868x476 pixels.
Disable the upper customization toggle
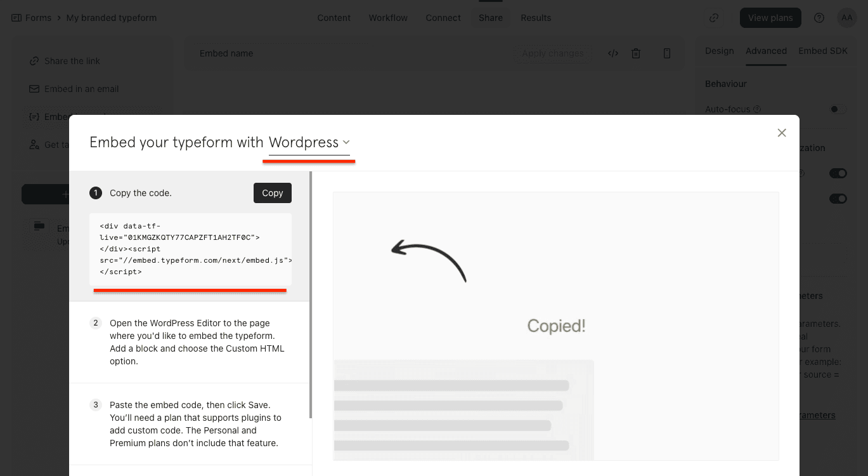838,173
